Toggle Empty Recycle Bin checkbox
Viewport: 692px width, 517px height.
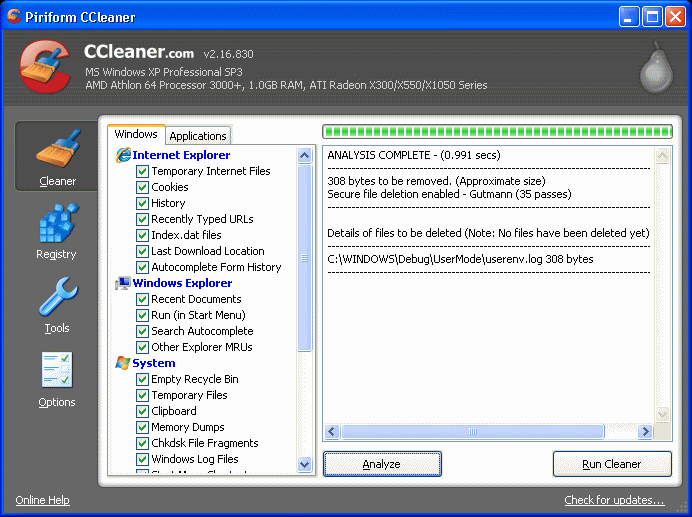142,379
